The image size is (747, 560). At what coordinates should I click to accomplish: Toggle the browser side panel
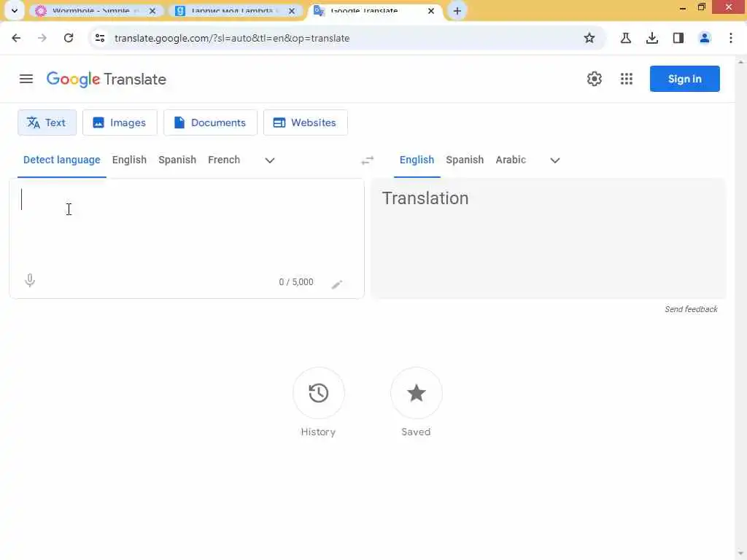click(x=678, y=38)
